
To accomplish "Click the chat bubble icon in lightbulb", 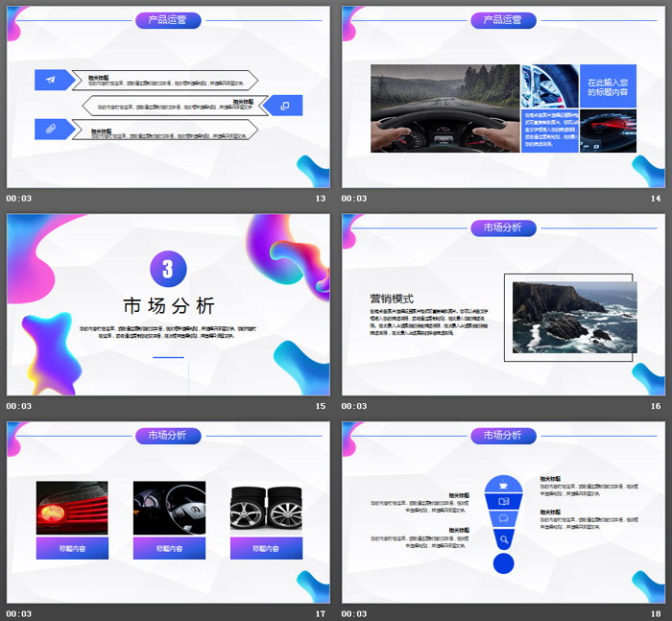I will pos(504,518).
